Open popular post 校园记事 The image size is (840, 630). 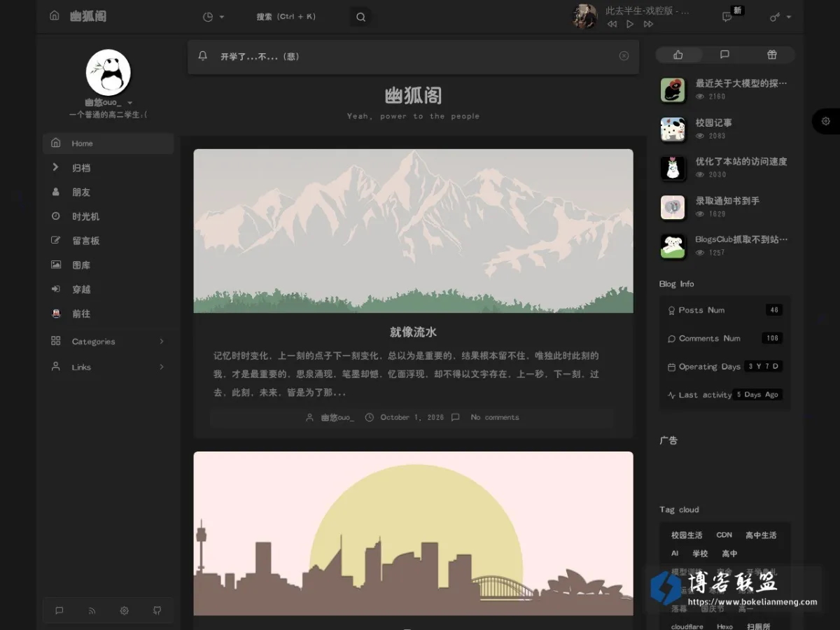714,122
